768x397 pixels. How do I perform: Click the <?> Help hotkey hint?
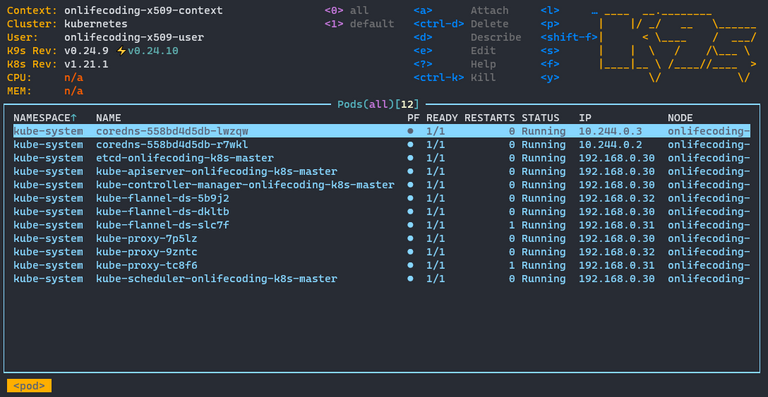tap(455, 64)
